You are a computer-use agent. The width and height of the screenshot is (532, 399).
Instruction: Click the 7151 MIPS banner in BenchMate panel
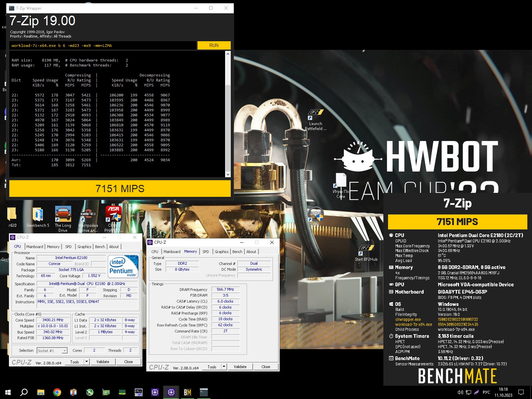coord(458,222)
